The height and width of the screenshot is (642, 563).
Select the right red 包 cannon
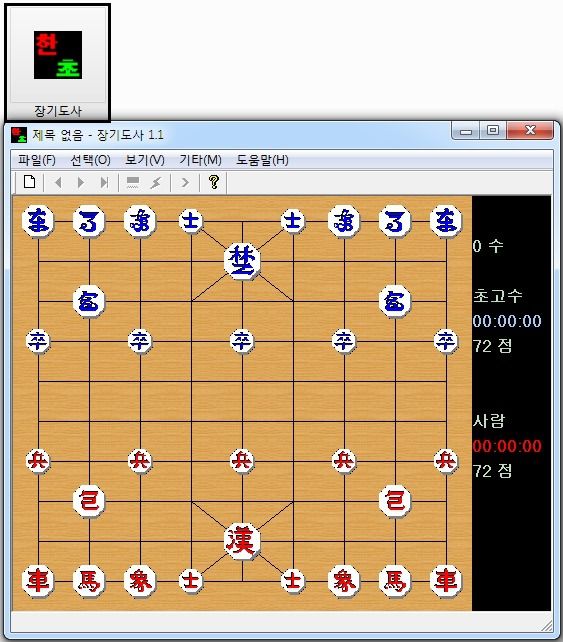pyautogui.click(x=395, y=501)
